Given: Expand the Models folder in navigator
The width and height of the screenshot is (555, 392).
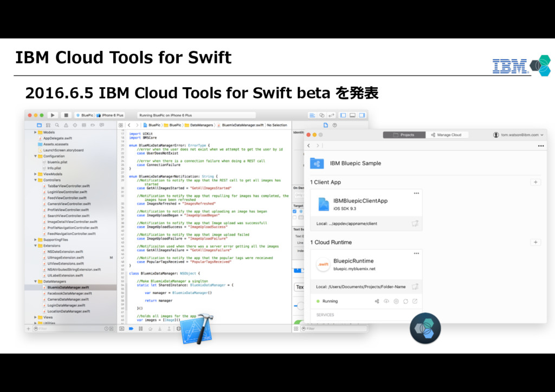Looking at the screenshot, I should pyautogui.click(x=35, y=132).
